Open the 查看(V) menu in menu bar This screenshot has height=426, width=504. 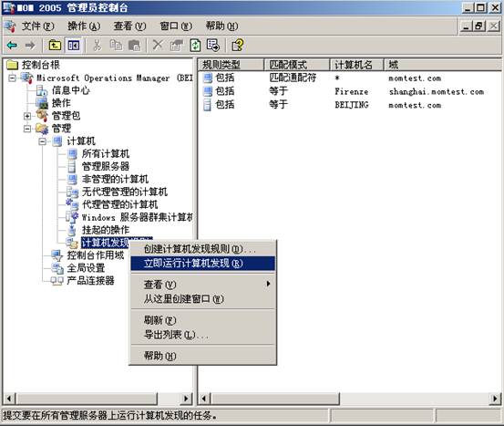(129, 26)
